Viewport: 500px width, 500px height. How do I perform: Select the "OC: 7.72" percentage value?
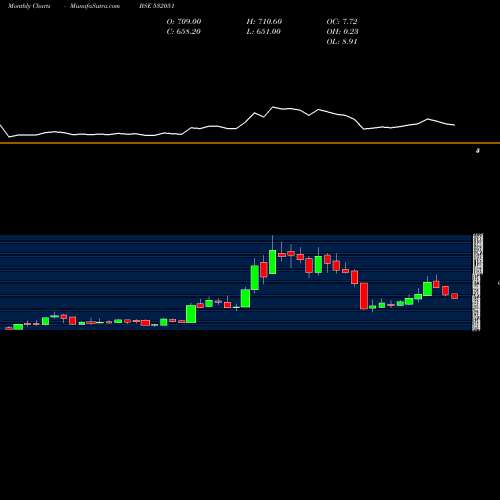(x=342, y=21)
